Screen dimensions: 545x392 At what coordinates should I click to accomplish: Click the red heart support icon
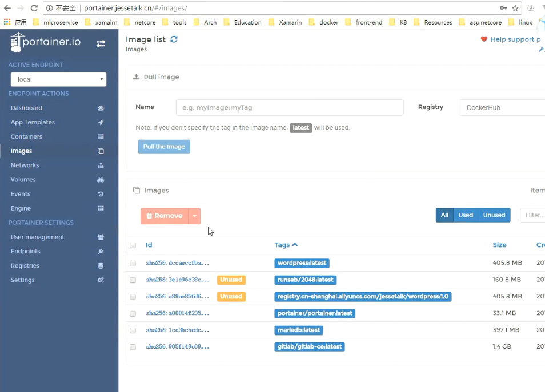click(484, 39)
